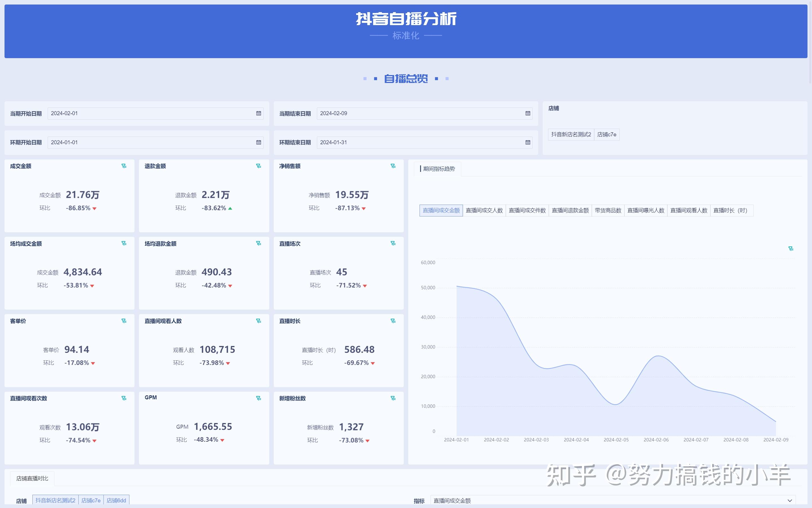Click 当期结束日期 field with 2024-02-09
This screenshot has height=508, width=812.
pos(424,113)
